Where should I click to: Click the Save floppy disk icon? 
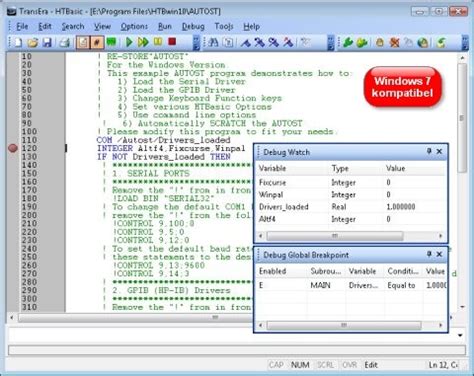[x=47, y=42]
